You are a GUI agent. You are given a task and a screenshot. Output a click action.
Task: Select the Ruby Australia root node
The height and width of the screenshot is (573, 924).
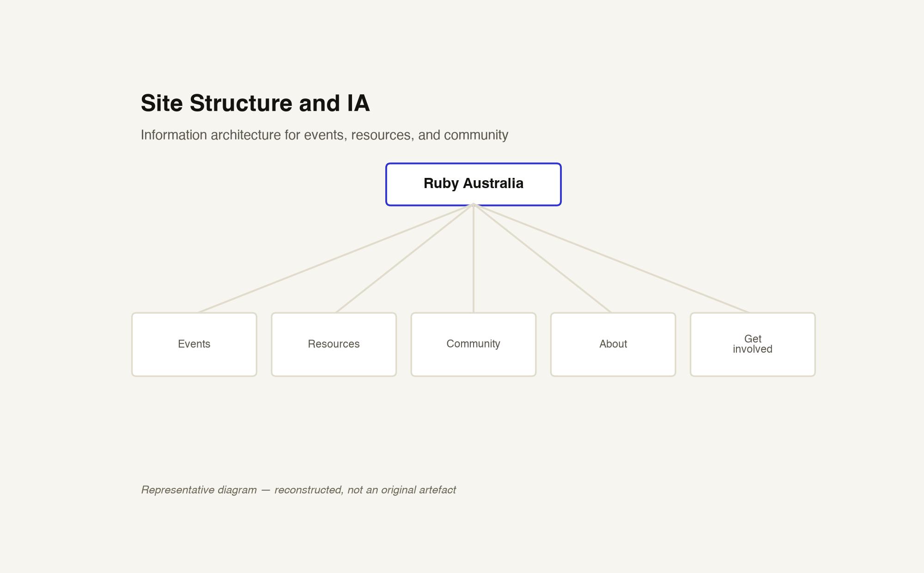[x=473, y=184]
